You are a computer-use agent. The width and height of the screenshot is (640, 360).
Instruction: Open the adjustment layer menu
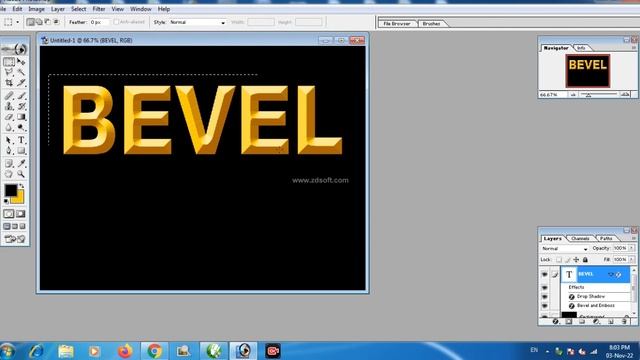[x=596, y=322]
